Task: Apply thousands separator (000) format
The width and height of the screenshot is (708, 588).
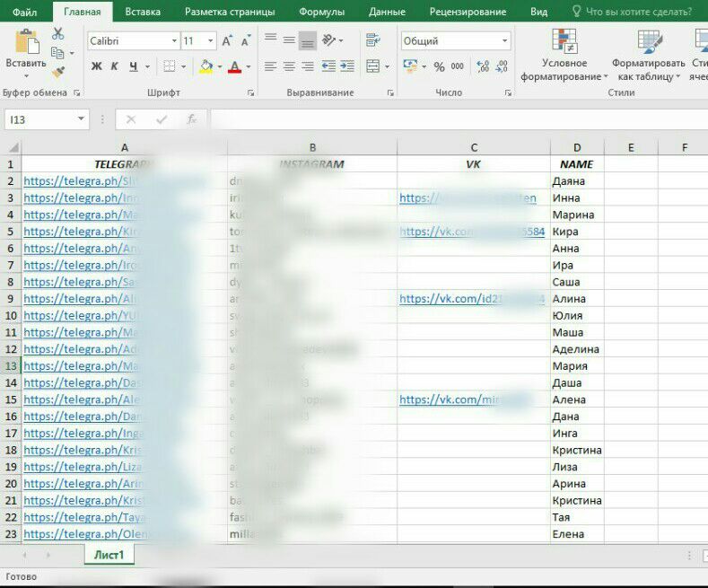Action: [x=458, y=66]
